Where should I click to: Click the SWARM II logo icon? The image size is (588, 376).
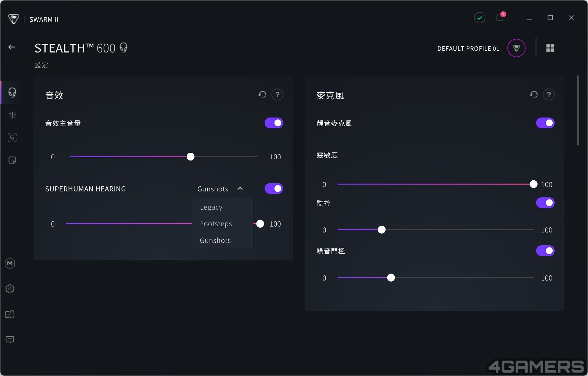tap(14, 19)
